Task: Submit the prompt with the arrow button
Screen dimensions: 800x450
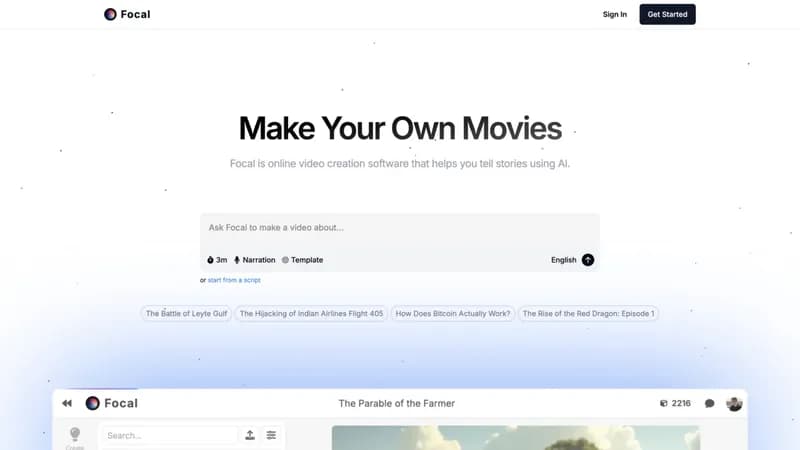Action: click(588, 260)
